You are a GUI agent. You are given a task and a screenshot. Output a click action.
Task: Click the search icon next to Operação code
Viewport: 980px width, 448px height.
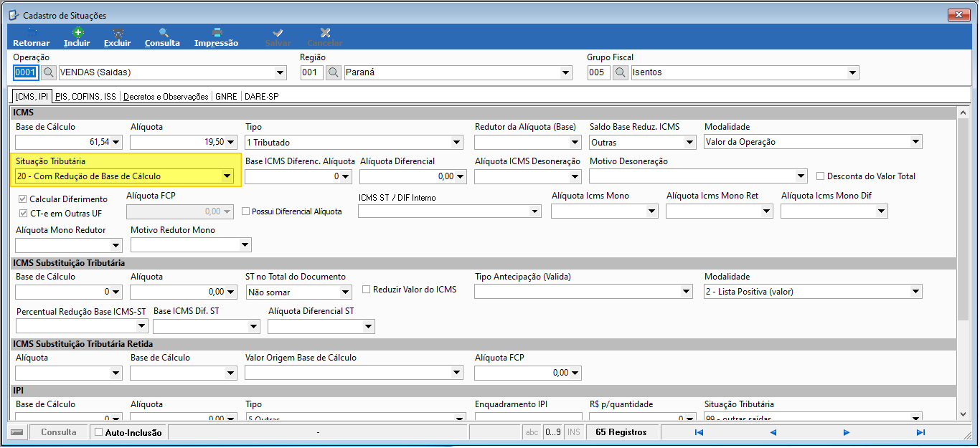[x=49, y=72]
